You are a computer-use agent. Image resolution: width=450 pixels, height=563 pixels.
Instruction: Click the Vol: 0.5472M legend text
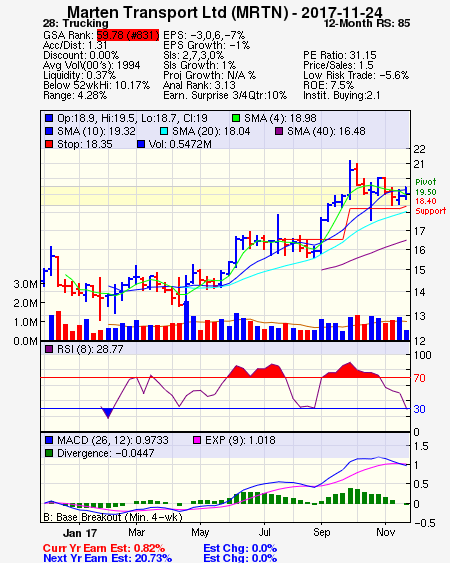[180, 144]
